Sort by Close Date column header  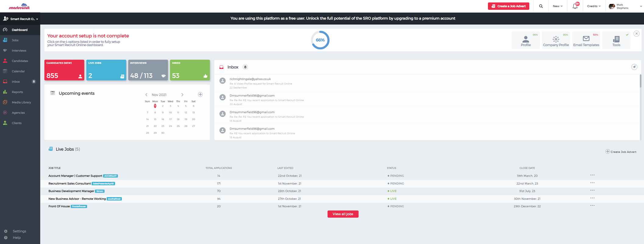pos(527,168)
